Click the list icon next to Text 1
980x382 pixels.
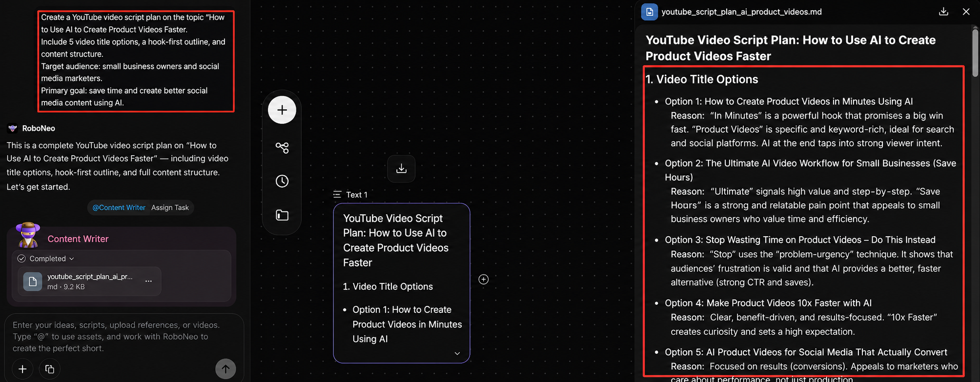pyautogui.click(x=337, y=194)
